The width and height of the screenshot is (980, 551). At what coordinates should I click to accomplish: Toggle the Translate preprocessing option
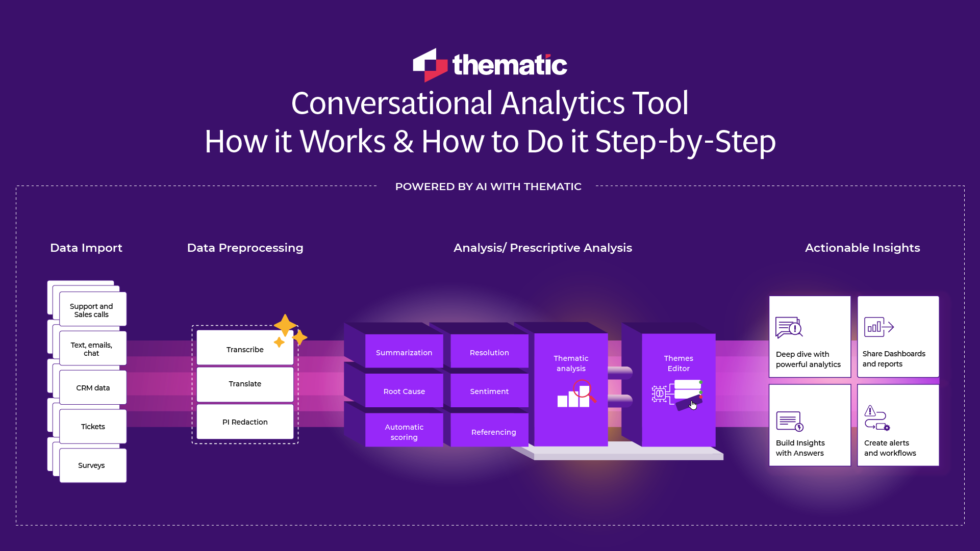point(244,383)
